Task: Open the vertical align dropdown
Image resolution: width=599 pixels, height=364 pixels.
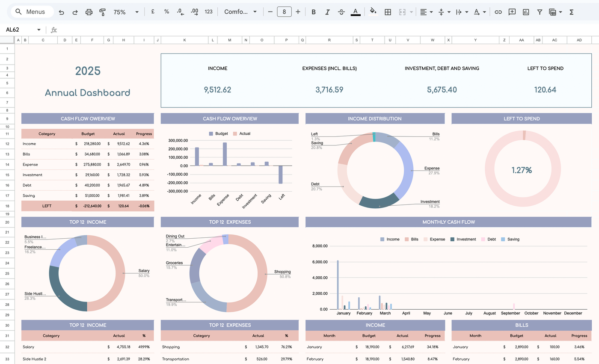Action: point(444,12)
